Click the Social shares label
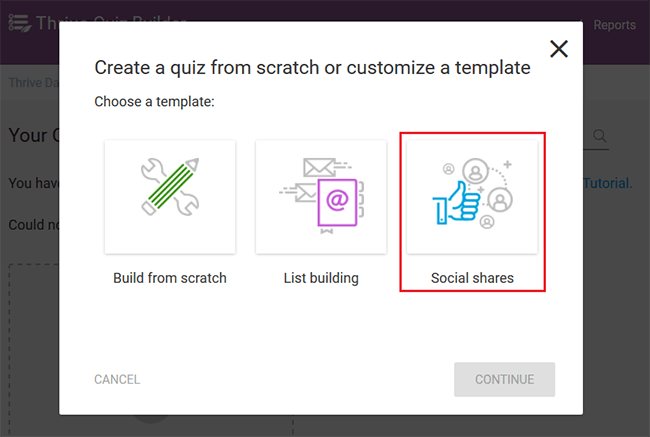The width and height of the screenshot is (650, 437). click(x=472, y=278)
